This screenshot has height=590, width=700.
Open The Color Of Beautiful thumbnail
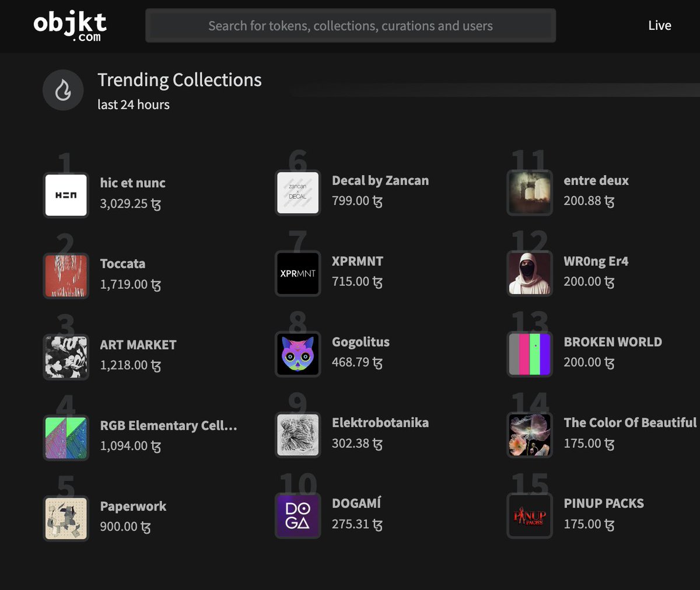click(x=530, y=435)
